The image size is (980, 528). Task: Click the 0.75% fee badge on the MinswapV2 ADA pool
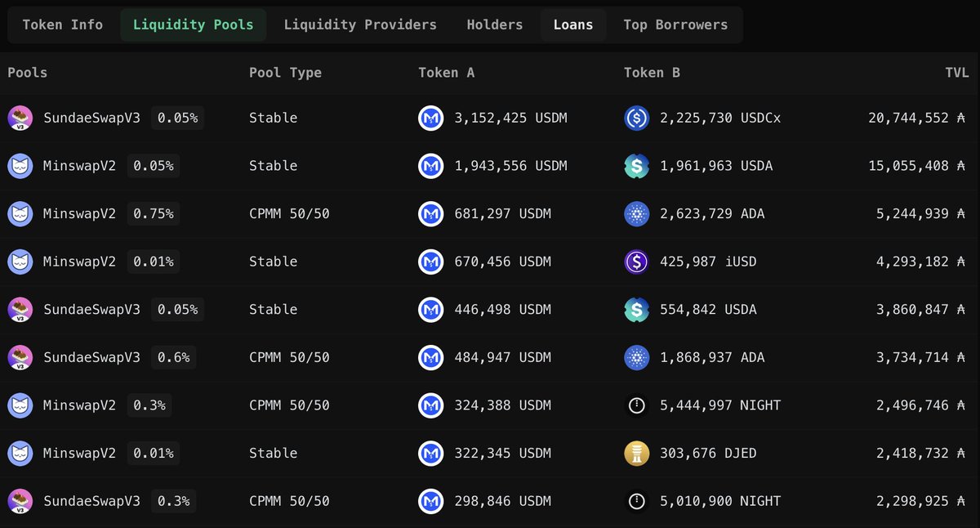coord(153,213)
